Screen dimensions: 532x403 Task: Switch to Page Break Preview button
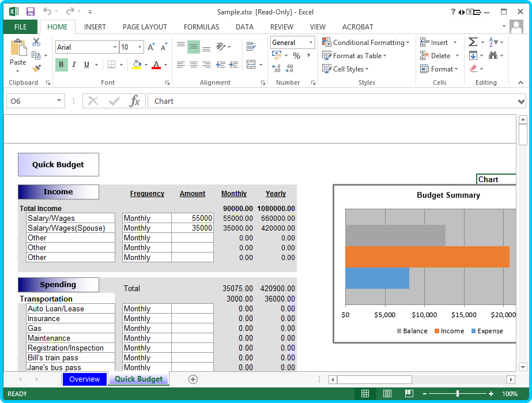click(409, 394)
